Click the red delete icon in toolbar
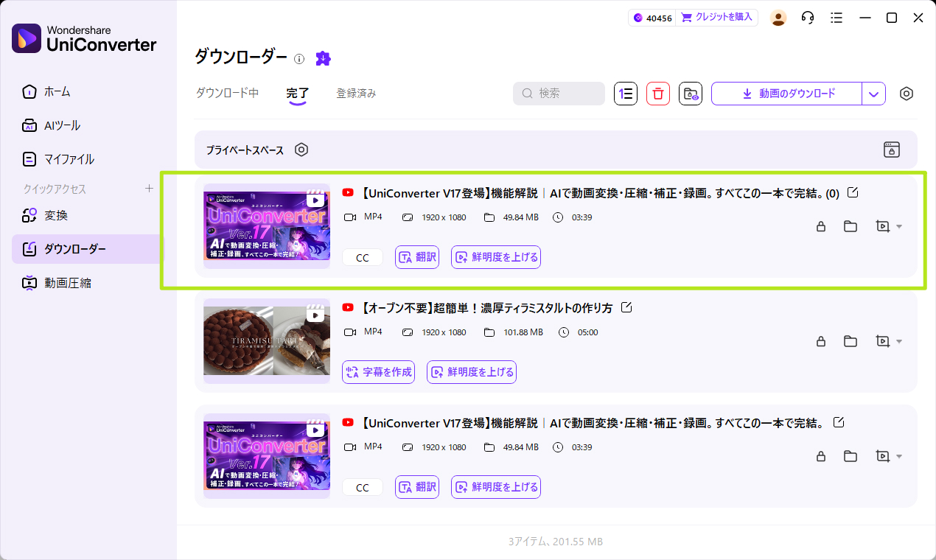Viewport: 936px width, 560px height. (657, 94)
